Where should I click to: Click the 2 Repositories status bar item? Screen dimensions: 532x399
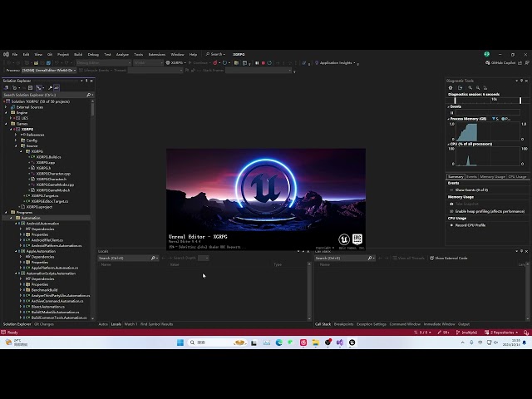pyautogui.click(x=501, y=332)
